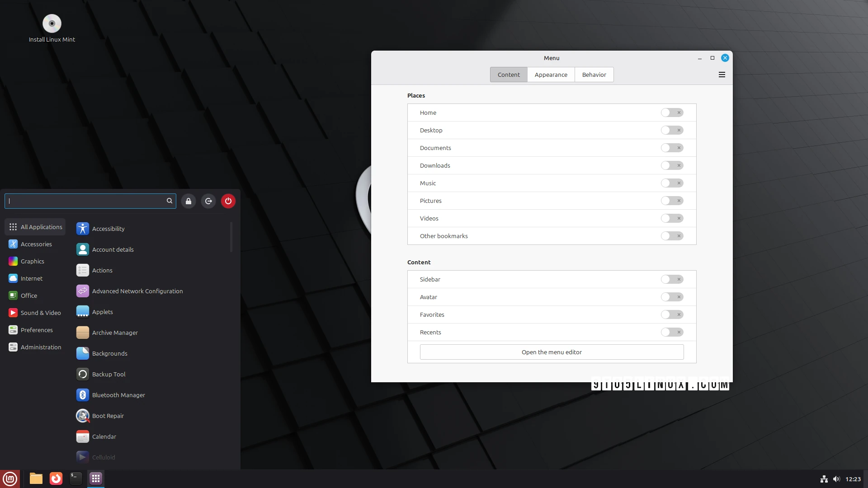The height and width of the screenshot is (488, 868).
Task: Open the Install Linux Mint desktop icon
Action: tap(52, 23)
